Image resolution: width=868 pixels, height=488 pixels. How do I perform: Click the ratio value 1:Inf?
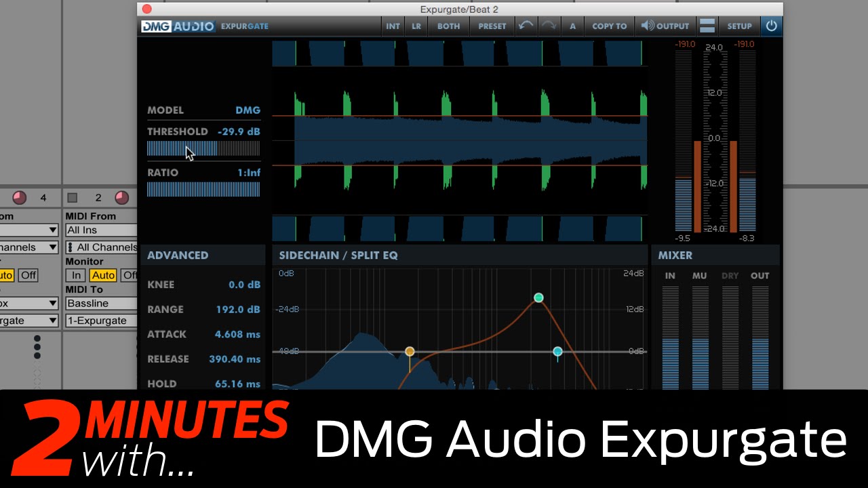[x=248, y=173]
